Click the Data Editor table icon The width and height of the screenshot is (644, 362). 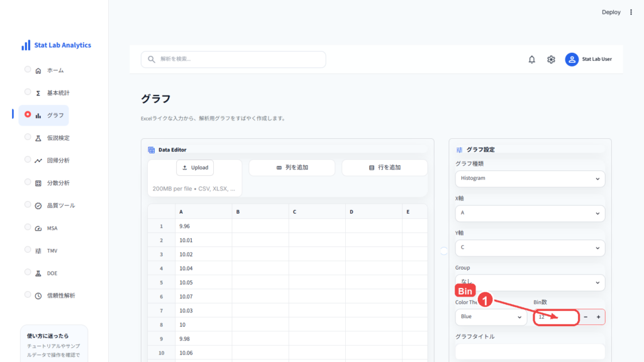coord(152,150)
